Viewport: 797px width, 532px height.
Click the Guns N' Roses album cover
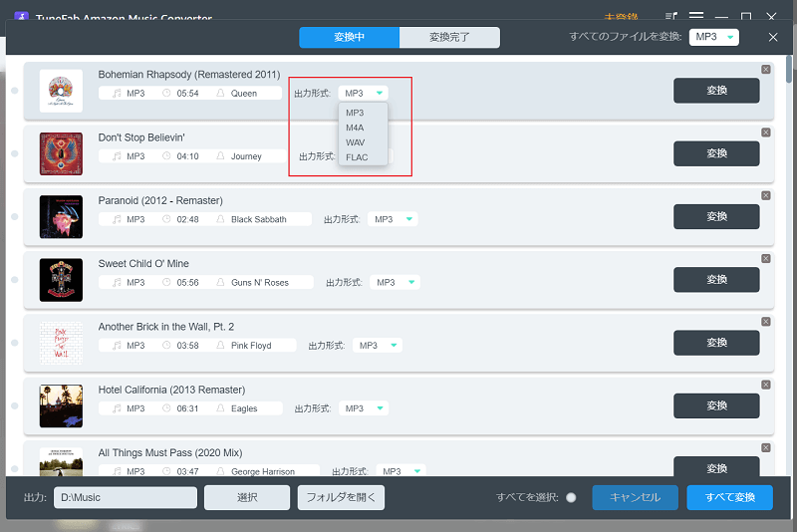61,280
